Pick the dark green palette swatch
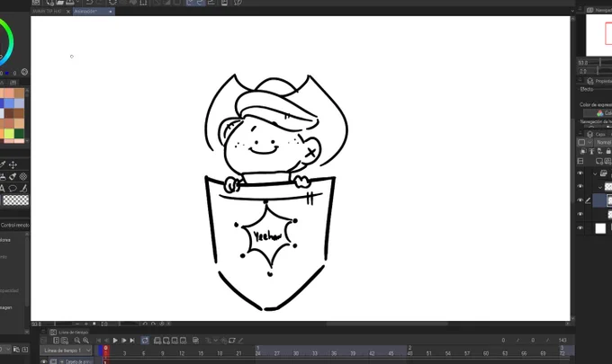 19,134
